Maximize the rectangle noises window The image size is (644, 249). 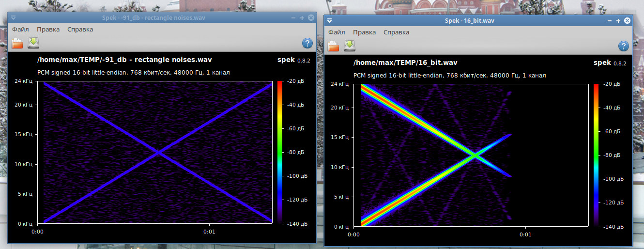[x=302, y=18]
